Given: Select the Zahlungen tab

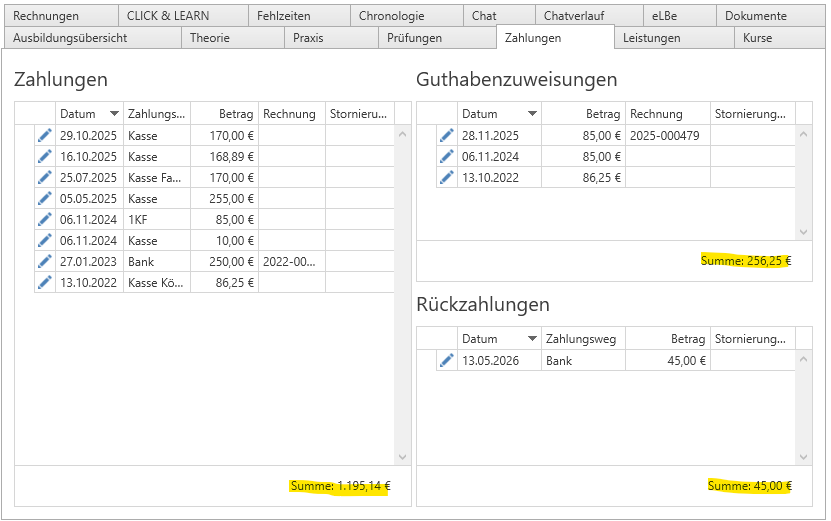Looking at the screenshot, I should [555, 38].
